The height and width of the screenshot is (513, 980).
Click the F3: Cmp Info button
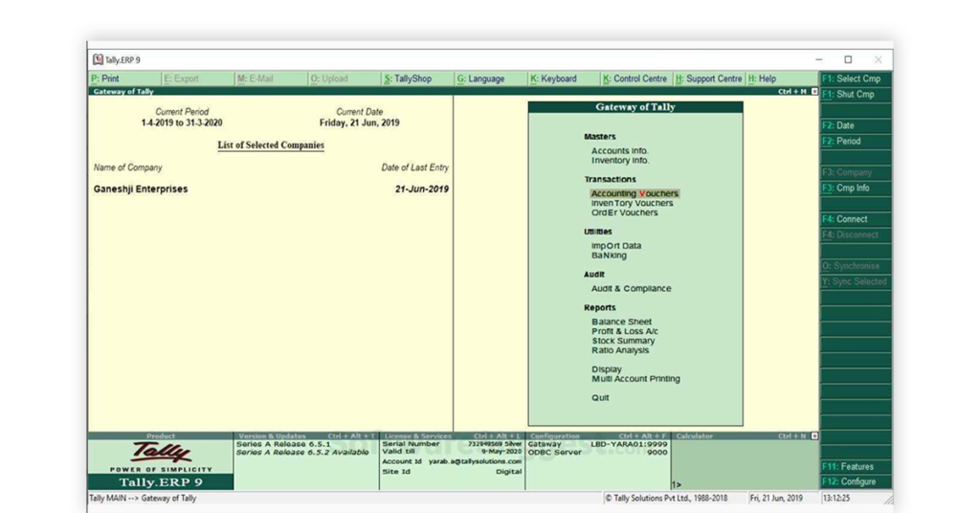click(x=856, y=189)
